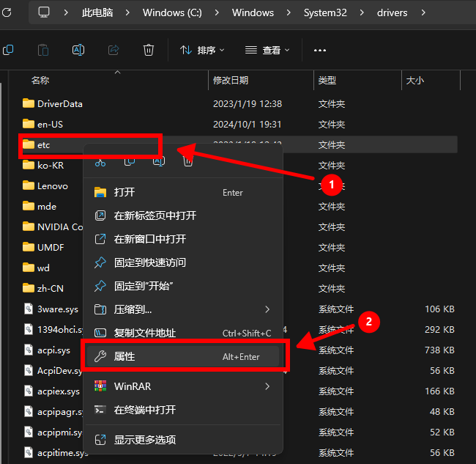The width and height of the screenshot is (476, 464).
Task: Sort by the 修改日期 column header
Action: click(231, 80)
